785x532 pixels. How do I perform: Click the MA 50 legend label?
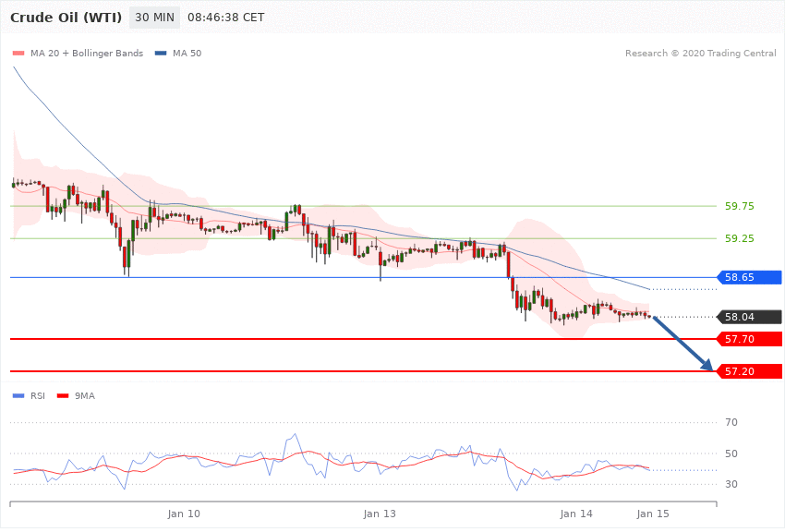click(x=187, y=53)
